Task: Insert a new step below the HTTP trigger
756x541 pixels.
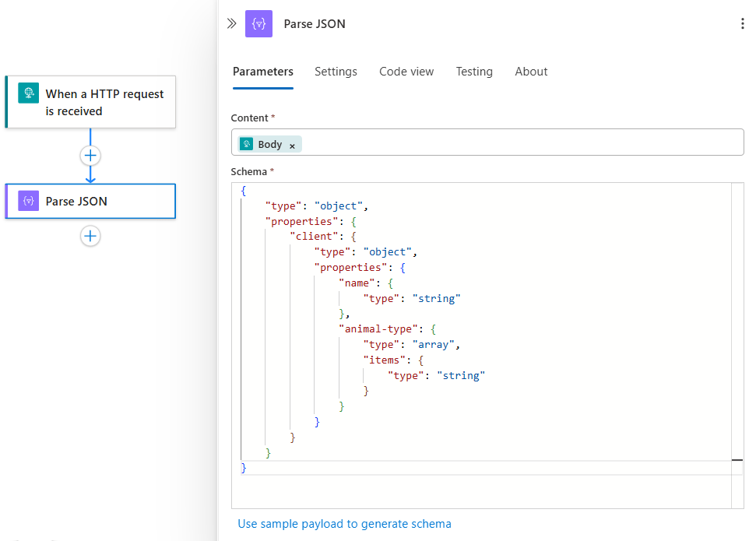Action: pyautogui.click(x=90, y=155)
